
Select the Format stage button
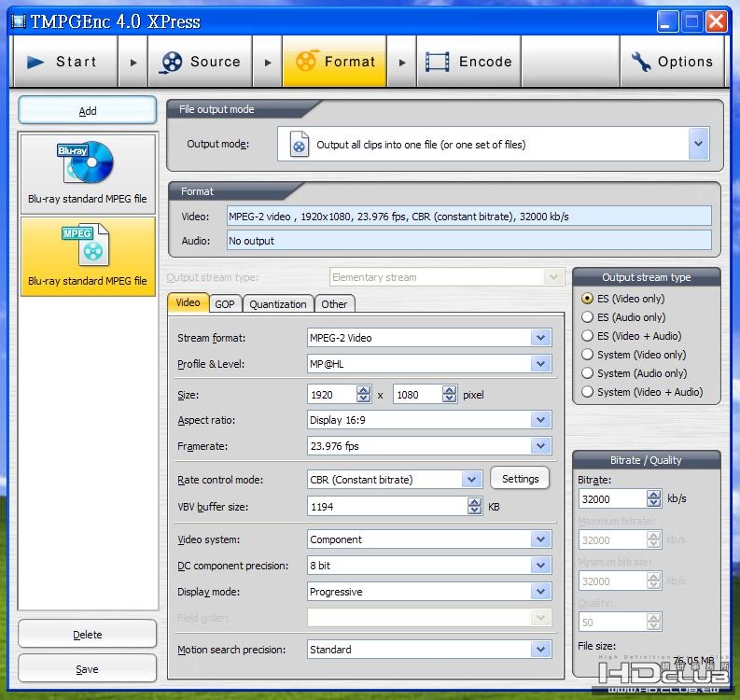pos(335,63)
